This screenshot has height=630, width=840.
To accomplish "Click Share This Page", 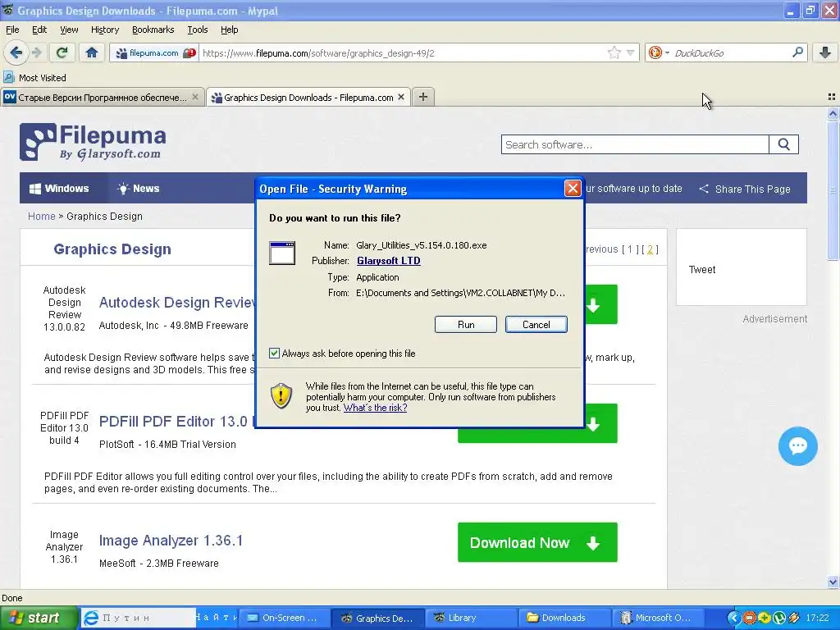I will tap(745, 189).
